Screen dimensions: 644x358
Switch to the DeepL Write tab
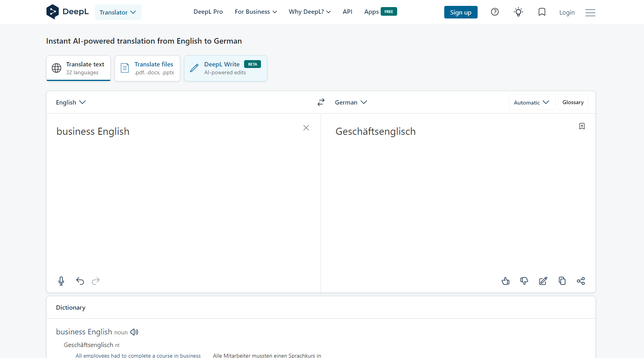[x=226, y=68]
